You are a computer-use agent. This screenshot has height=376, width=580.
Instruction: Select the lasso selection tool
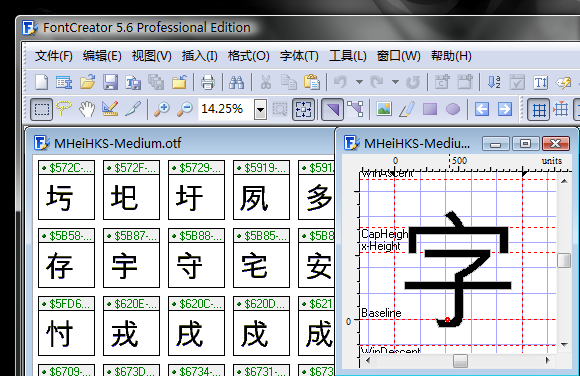(x=64, y=109)
